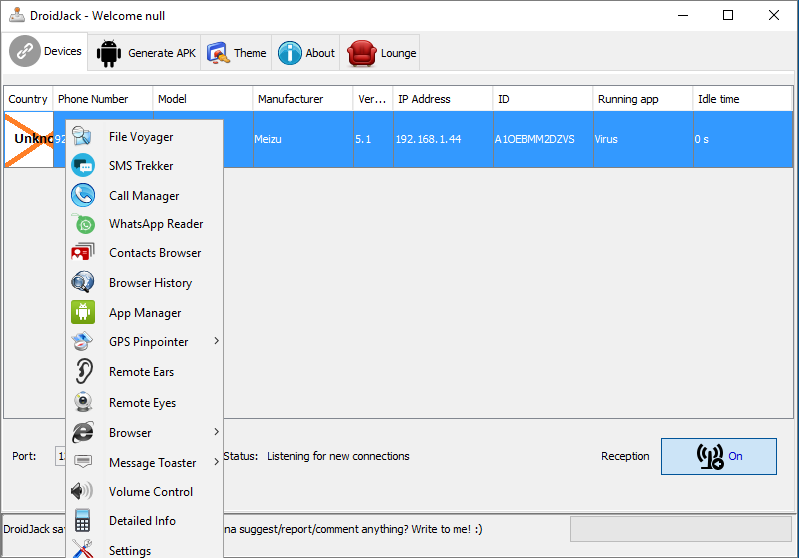Click the Listening for new connections status
Screen dimensions: 799x558
tap(338, 456)
